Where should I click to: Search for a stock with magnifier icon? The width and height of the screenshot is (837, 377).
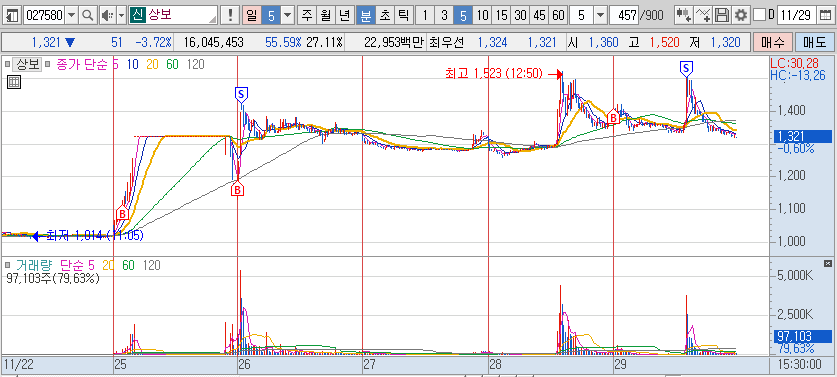tap(88, 15)
